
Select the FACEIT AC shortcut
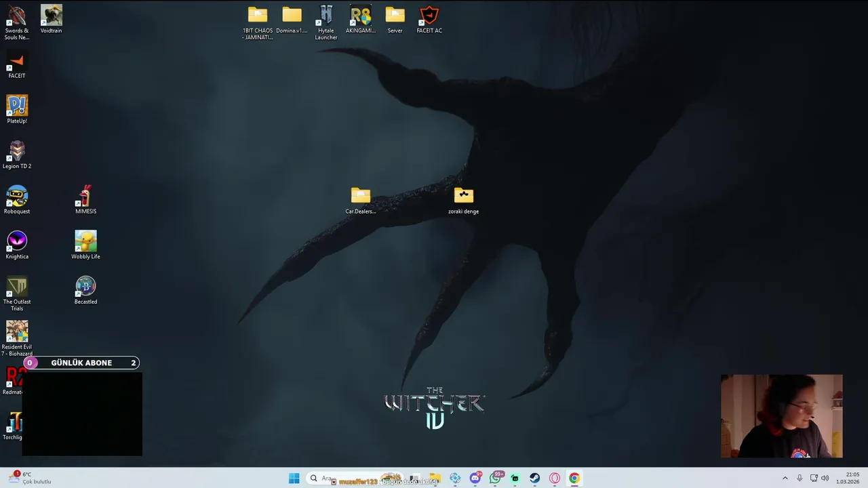[429, 20]
